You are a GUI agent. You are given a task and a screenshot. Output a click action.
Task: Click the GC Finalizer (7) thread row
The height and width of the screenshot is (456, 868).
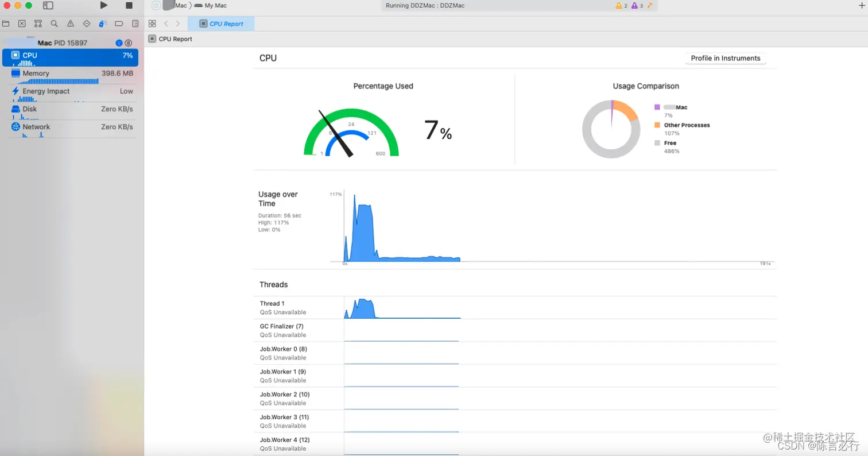coord(515,330)
